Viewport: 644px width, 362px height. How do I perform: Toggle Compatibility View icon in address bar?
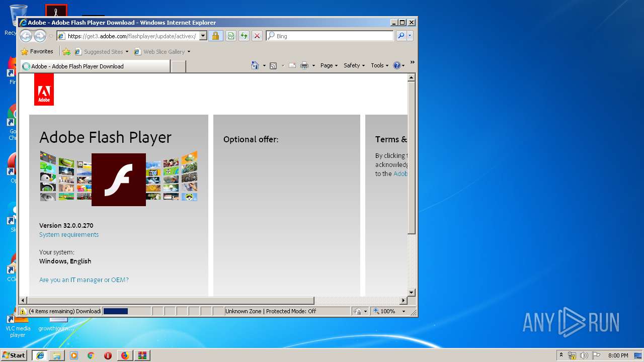pyautogui.click(x=231, y=36)
